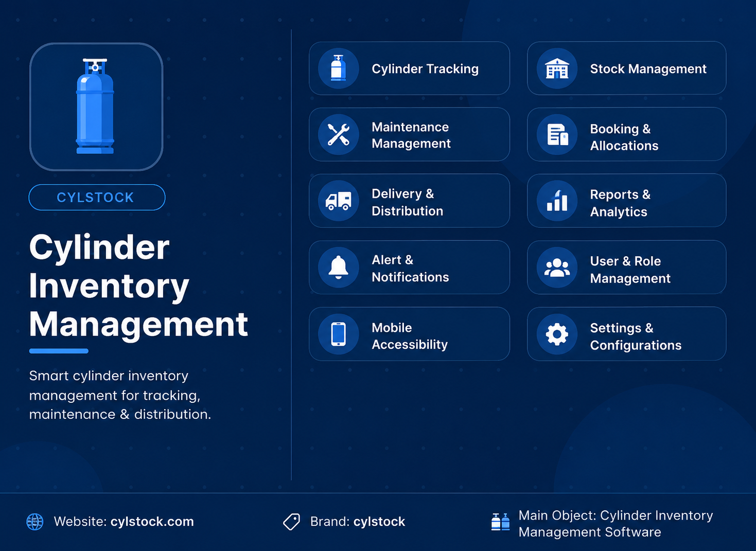Open the large blue cylinder app tile
Screen dimensions: 756x551
point(96,106)
